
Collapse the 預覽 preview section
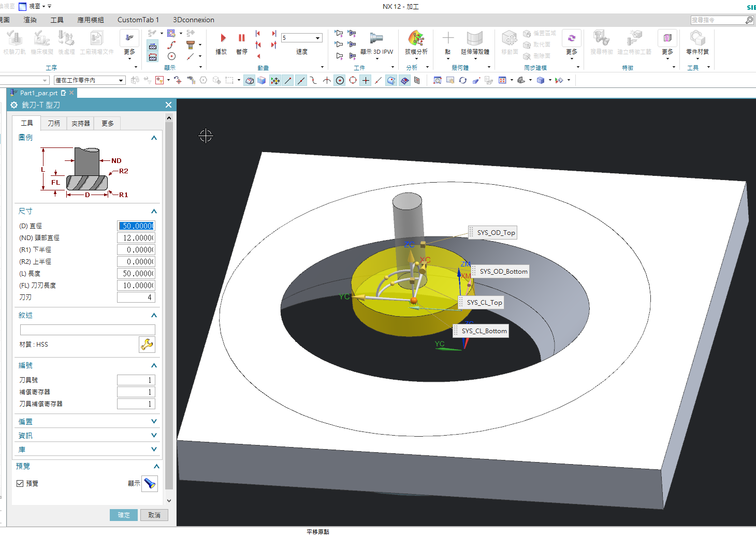[x=156, y=466]
